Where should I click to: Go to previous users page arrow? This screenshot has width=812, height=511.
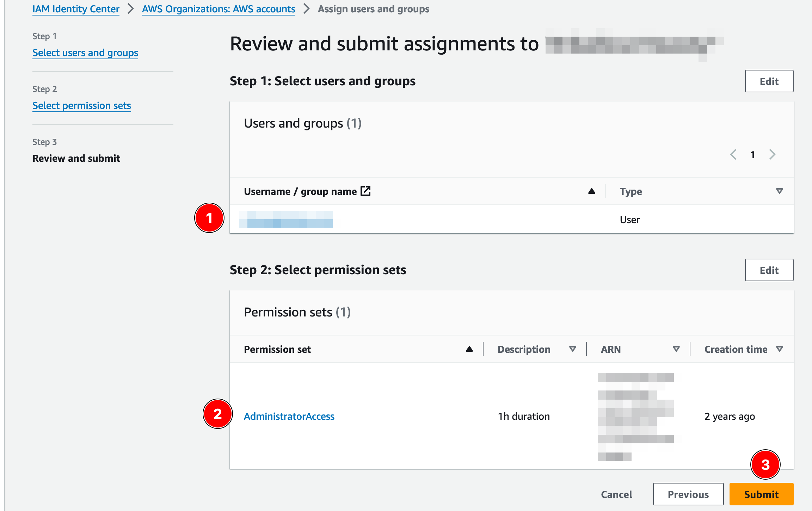[x=733, y=154]
